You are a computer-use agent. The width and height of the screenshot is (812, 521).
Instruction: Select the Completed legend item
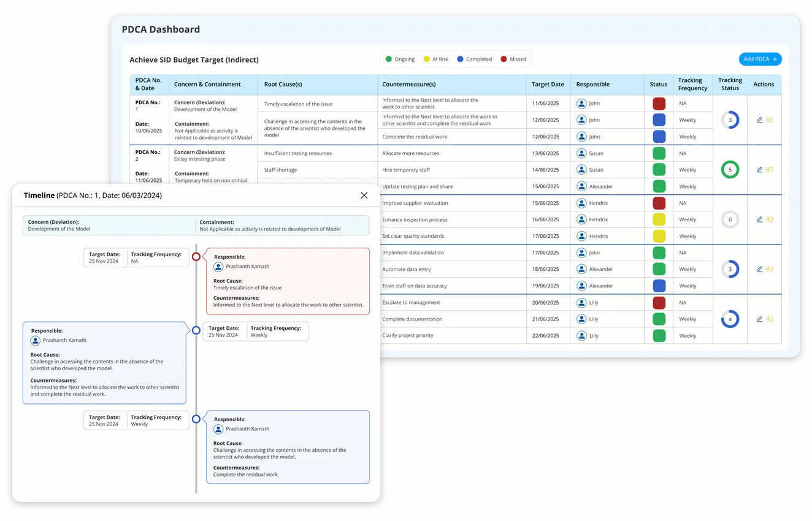[474, 59]
